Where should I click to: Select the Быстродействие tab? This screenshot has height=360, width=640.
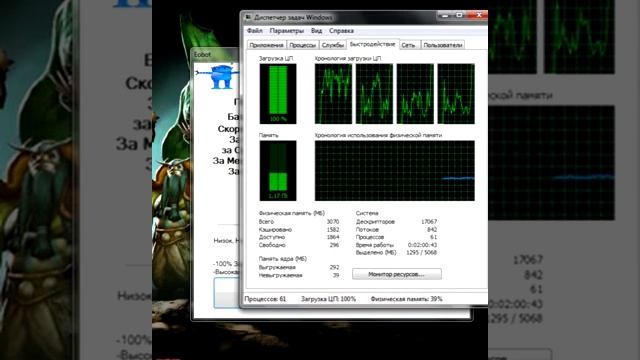[x=372, y=44]
